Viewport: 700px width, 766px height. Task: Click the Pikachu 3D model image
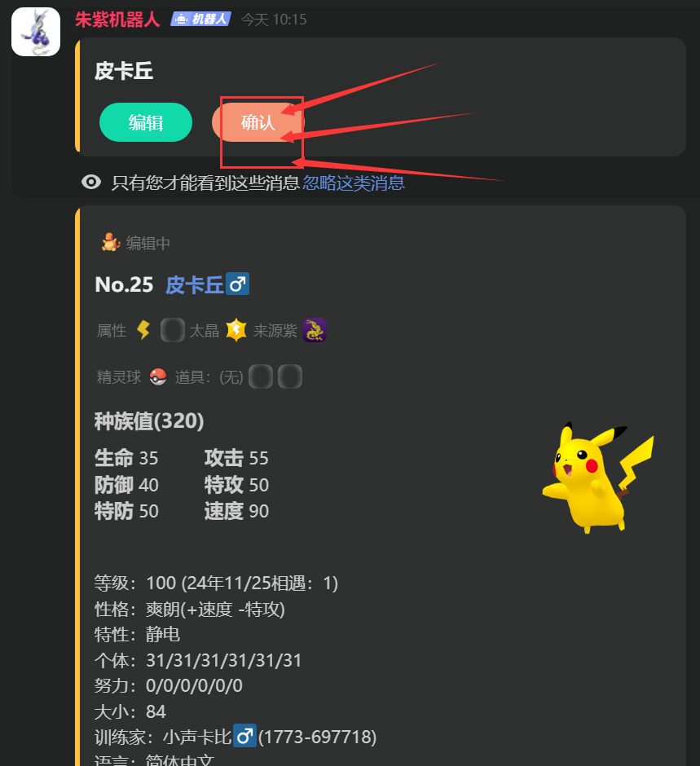click(x=598, y=478)
